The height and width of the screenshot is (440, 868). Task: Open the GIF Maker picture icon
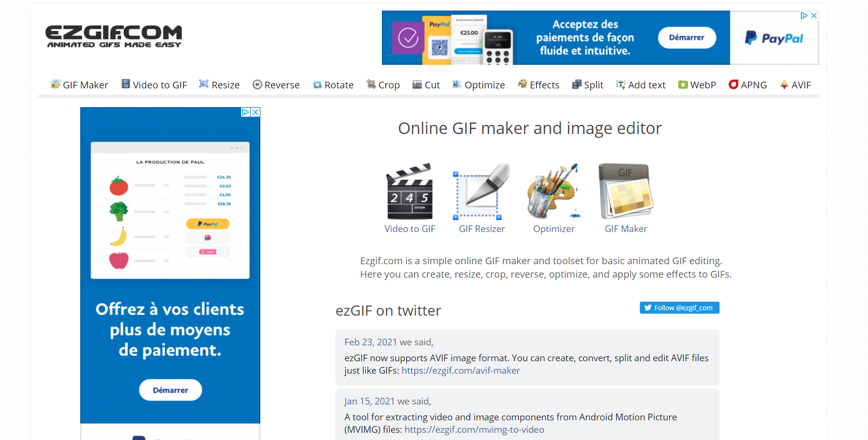click(x=626, y=192)
